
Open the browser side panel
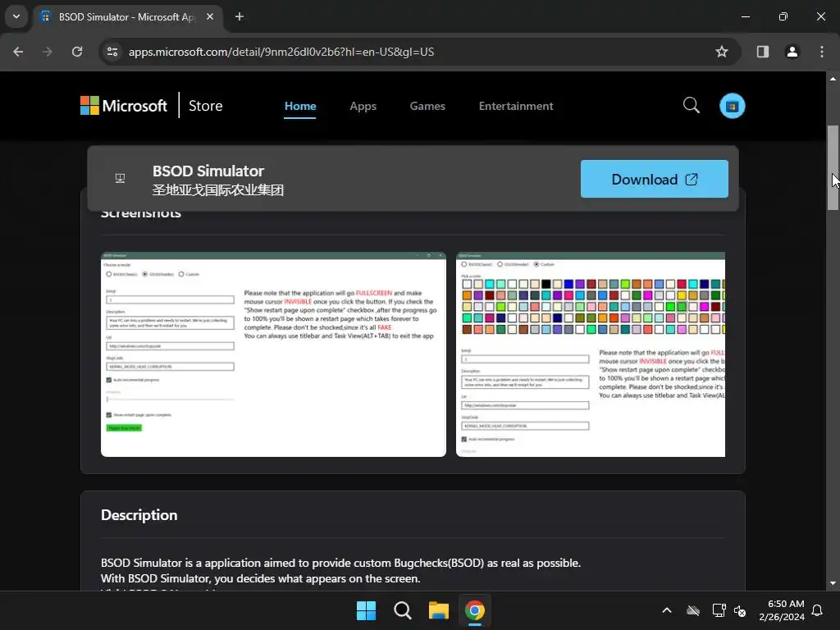click(x=762, y=52)
